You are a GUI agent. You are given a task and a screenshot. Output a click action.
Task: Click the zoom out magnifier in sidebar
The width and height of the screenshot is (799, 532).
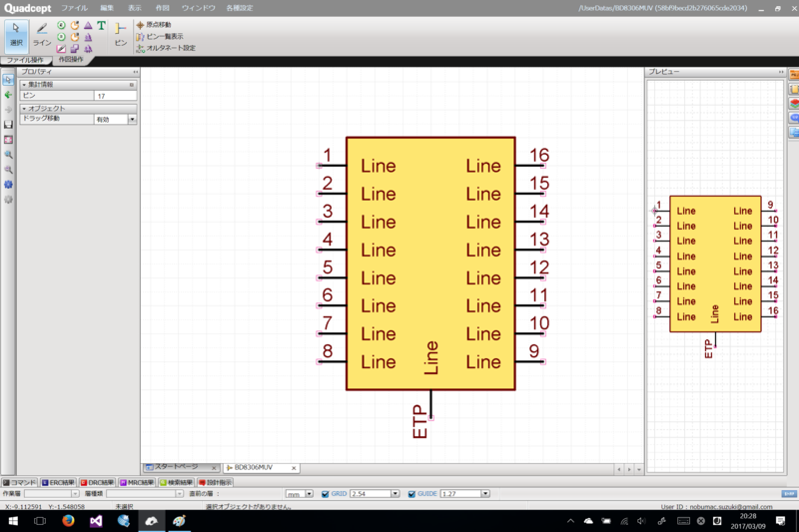[x=8, y=170]
